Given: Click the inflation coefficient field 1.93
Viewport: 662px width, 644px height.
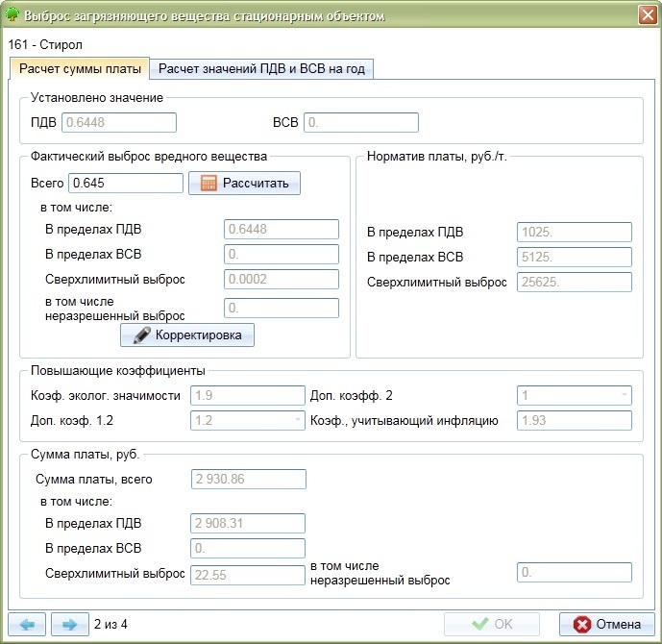Looking at the screenshot, I should pos(575,420).
